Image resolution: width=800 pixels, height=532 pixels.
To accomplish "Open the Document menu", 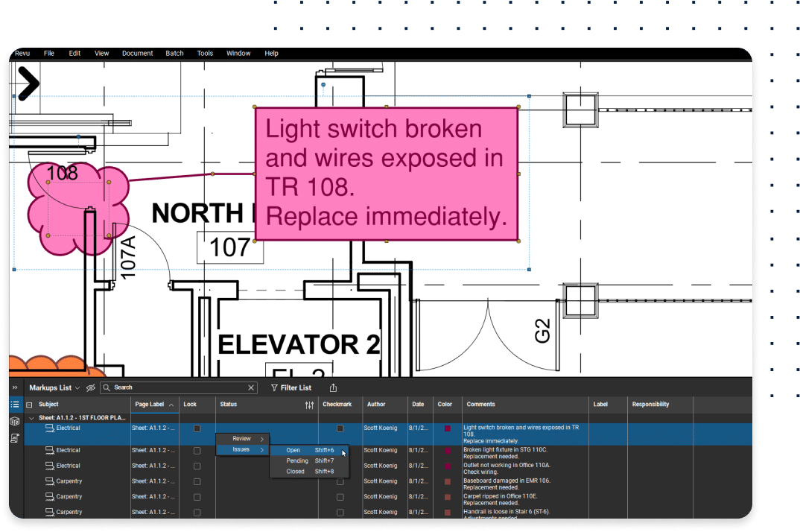I will pyautogui.click(x=137, y=53).
